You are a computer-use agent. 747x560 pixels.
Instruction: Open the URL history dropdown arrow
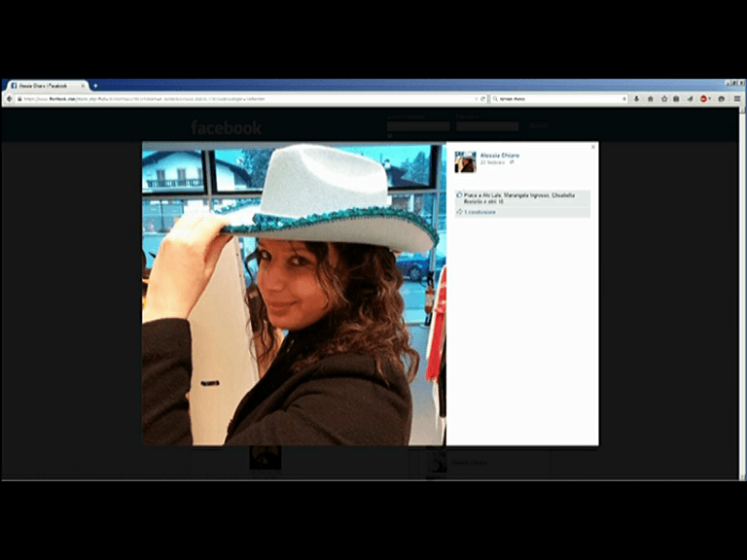tap(476, 99)
